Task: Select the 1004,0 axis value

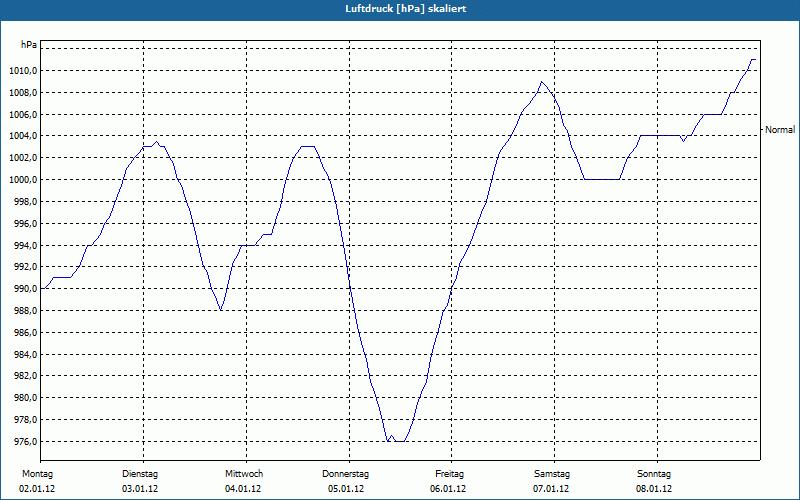Action: tap(22, 136)
